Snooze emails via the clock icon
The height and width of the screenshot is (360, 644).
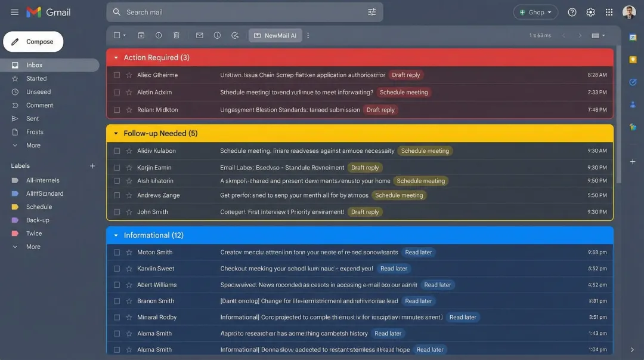pos(216,35)
